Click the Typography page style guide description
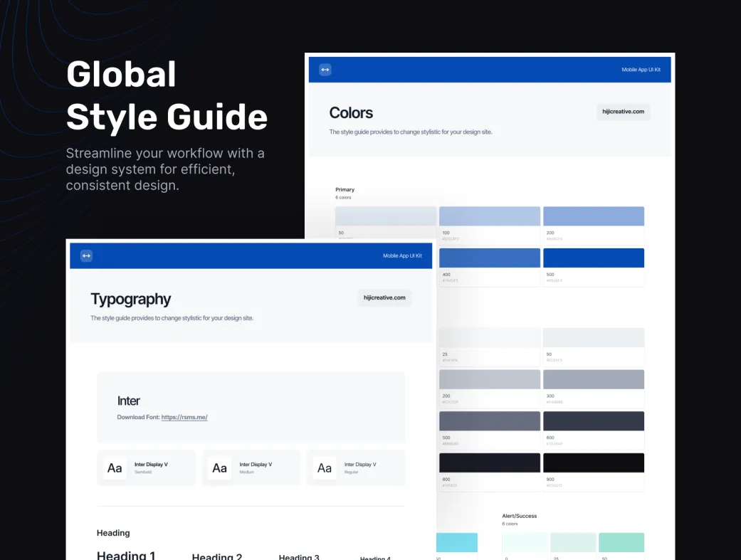Viewport: 741px width, 560px height. point(172,319)
